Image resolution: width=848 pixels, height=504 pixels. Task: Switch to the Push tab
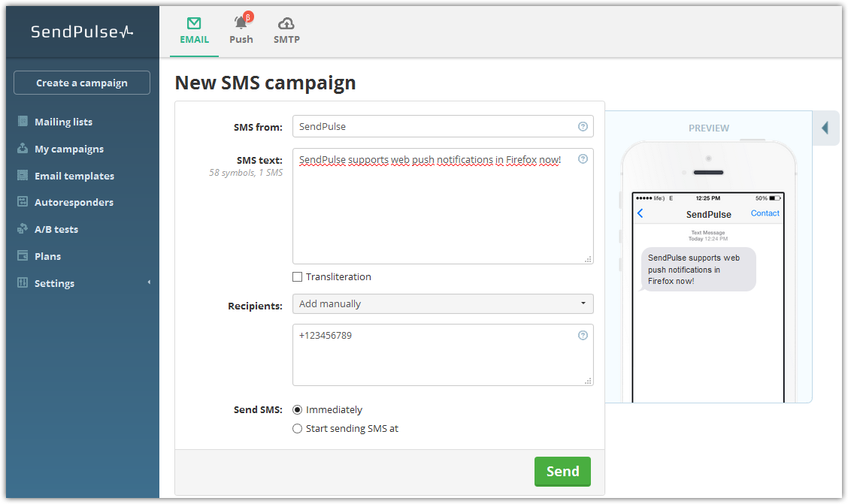tap(241, 32)
